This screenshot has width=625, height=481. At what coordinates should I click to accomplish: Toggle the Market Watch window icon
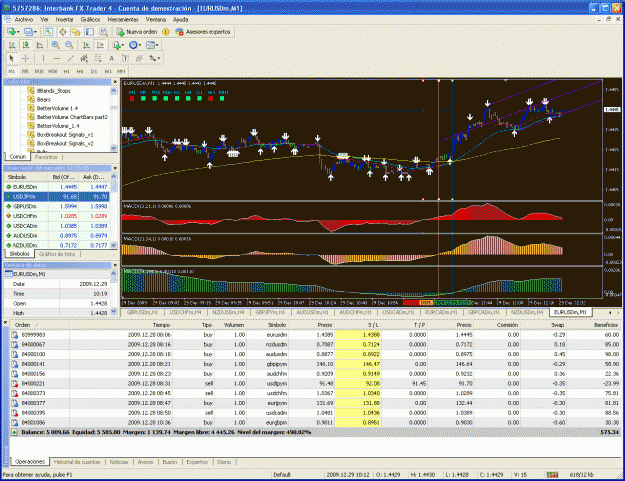[49, 32]
